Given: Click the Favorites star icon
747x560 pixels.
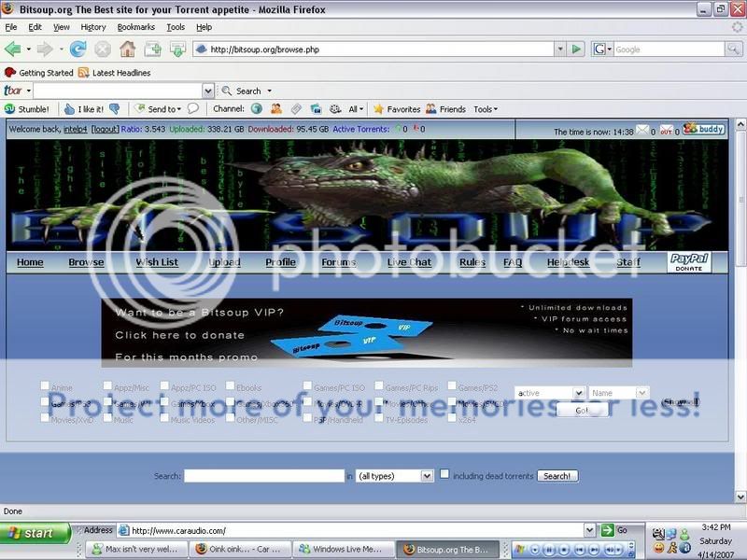Looking at the screenshot, I should 379,109.
